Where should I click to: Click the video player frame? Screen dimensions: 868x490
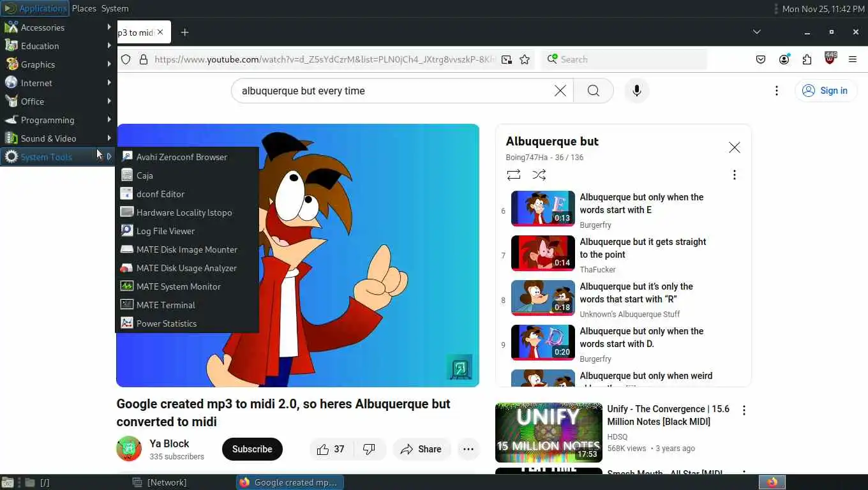point(297,255)
